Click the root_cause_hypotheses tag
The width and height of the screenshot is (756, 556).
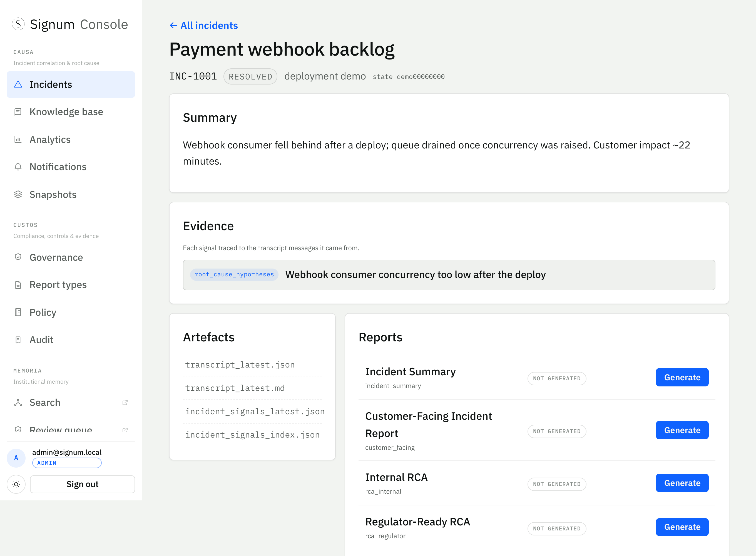[x=234, y=274]
